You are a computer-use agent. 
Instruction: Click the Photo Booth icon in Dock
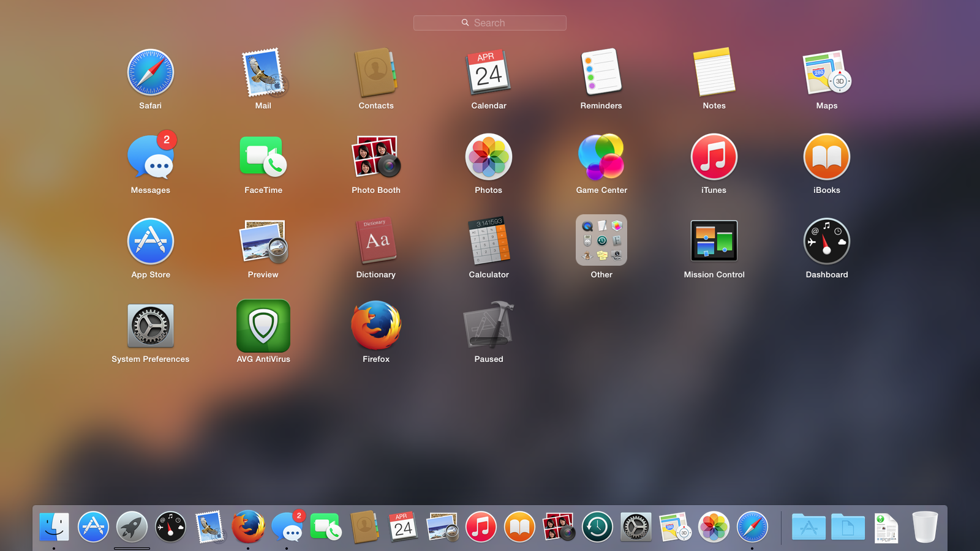click(x=559, y=527)
